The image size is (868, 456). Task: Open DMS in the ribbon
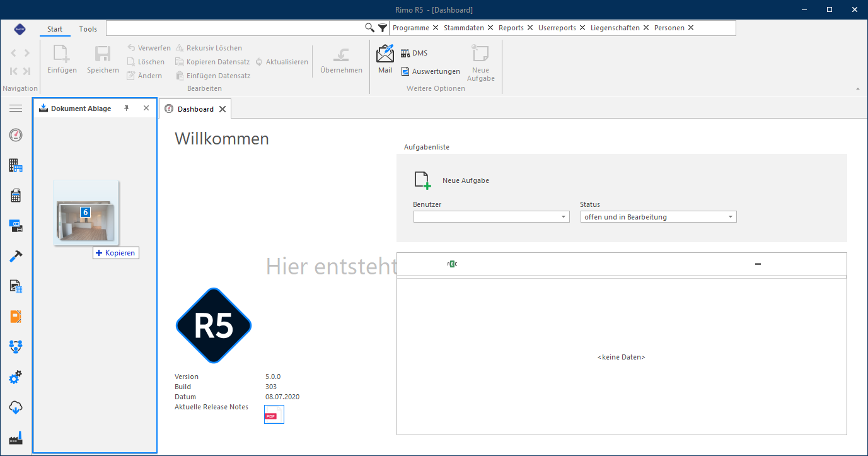point(414,53)
